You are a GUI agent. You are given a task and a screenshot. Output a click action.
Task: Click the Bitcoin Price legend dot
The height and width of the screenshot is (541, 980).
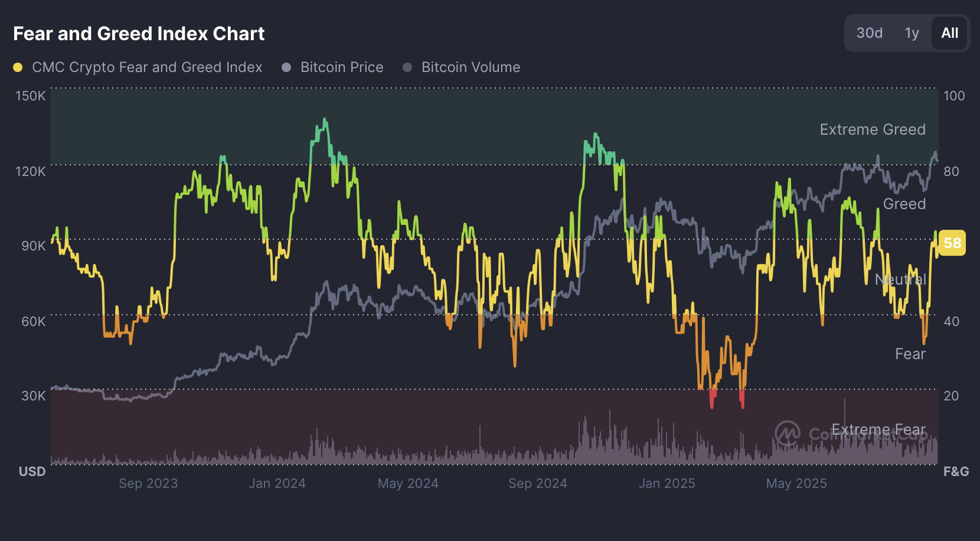point(286,67)
